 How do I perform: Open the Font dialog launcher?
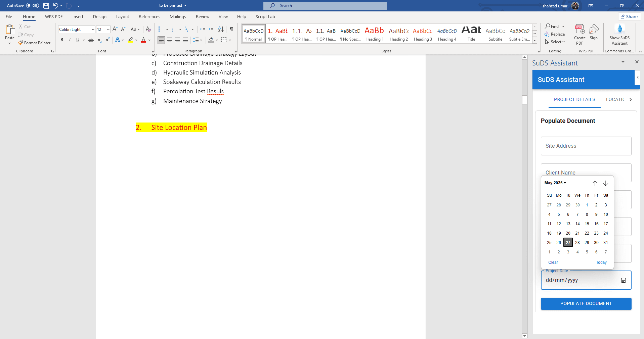pyautogui.click(x=152, y=51)
